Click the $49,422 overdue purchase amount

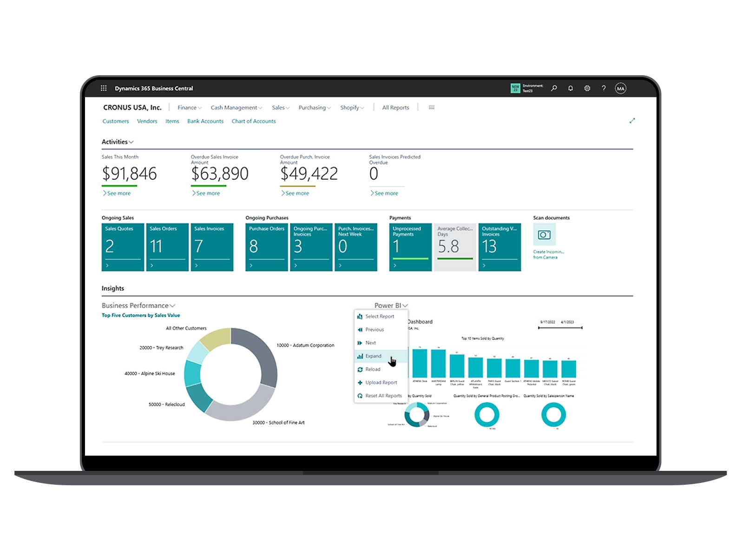click(x=309, y=174)
